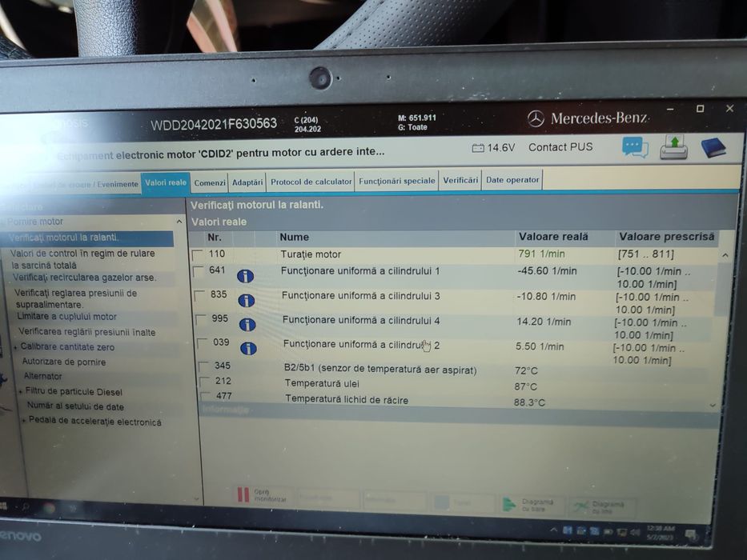Click the VIN WDD2042021F630563 in header
Viewport: 747px width, 560px height.
coord(214,124)
